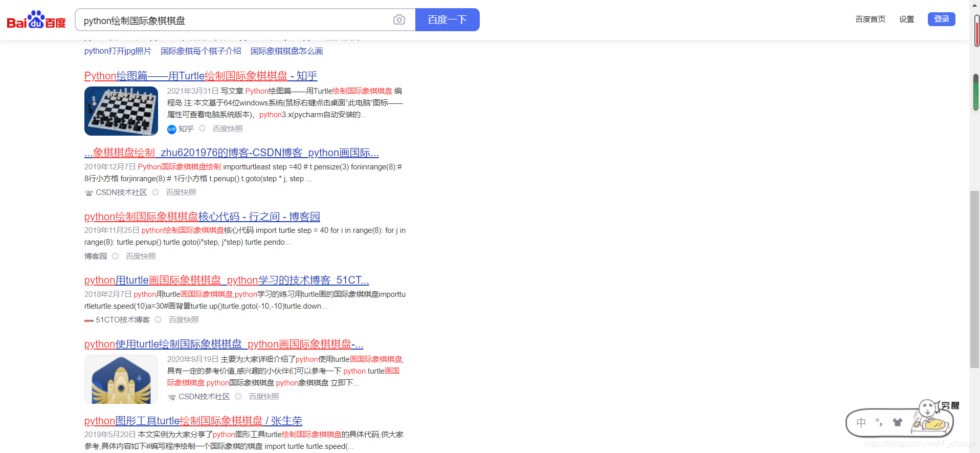
Task: Click the 登录 button
Action: [941, 19]
